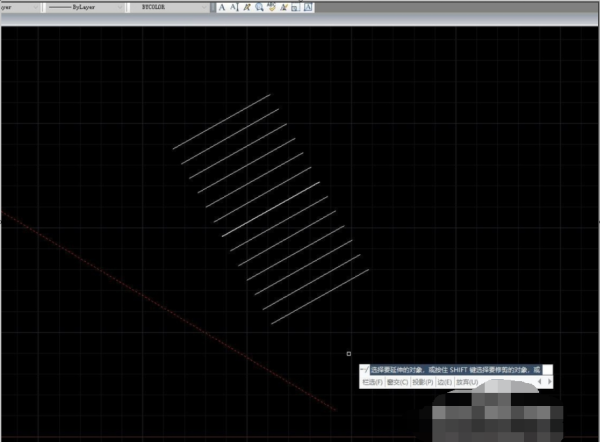The image size is (600, 442).
Task: Select the red dashed boundary line
Action: coord(168,310)
